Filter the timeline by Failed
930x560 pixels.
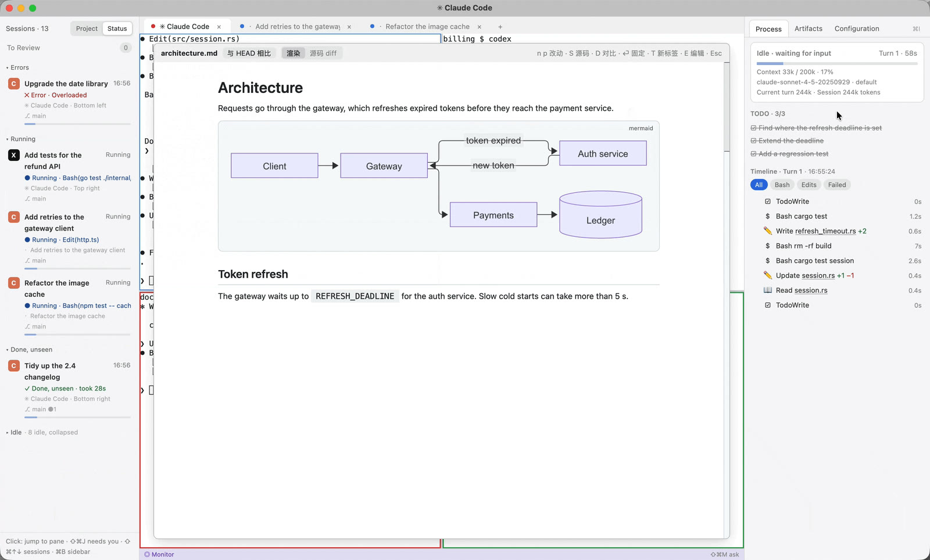tap(837, 185)
